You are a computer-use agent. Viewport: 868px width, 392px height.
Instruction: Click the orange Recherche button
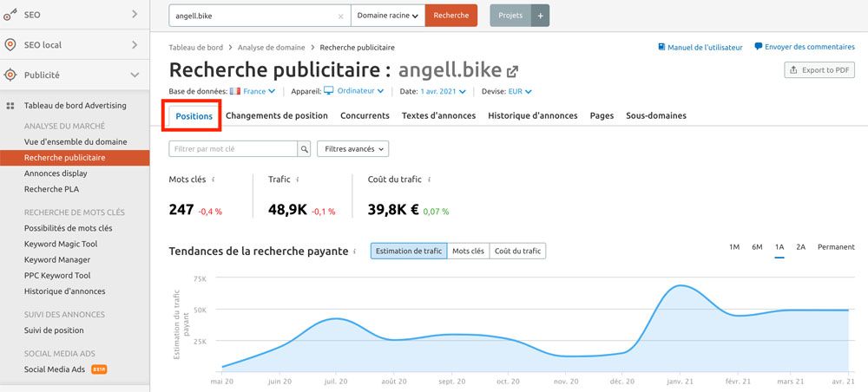tap(451, 16)
